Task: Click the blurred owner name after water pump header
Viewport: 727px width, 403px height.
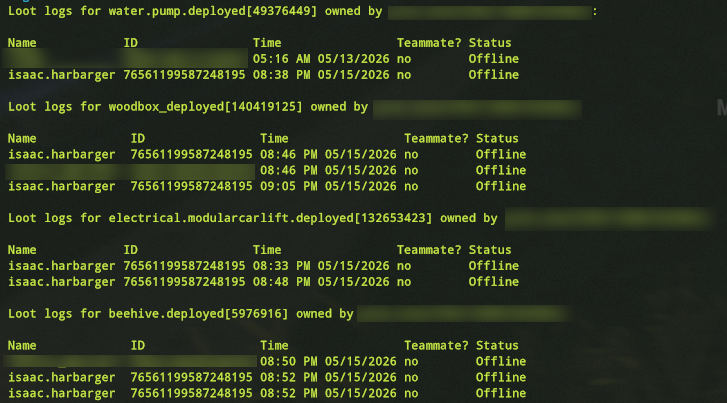Action: [490, 13]
